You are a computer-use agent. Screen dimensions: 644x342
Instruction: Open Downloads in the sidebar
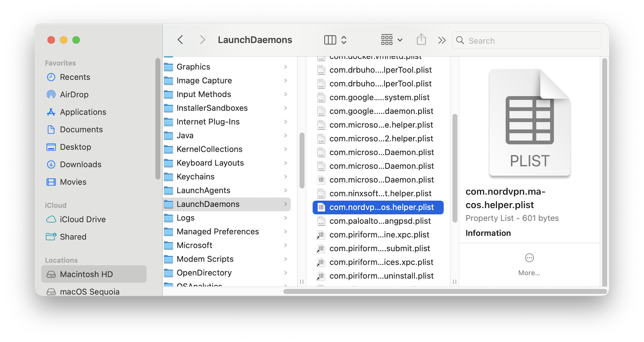coord(94,165)
